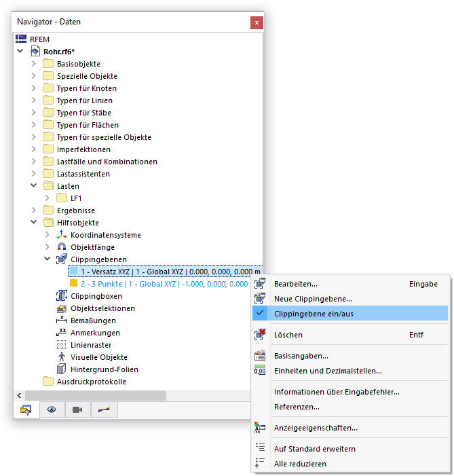Click the Anmerkungen annotation icon
Image resolution: width=454 pixels, height=476 pixels.
pyautogui.click(x=62, y=333)
